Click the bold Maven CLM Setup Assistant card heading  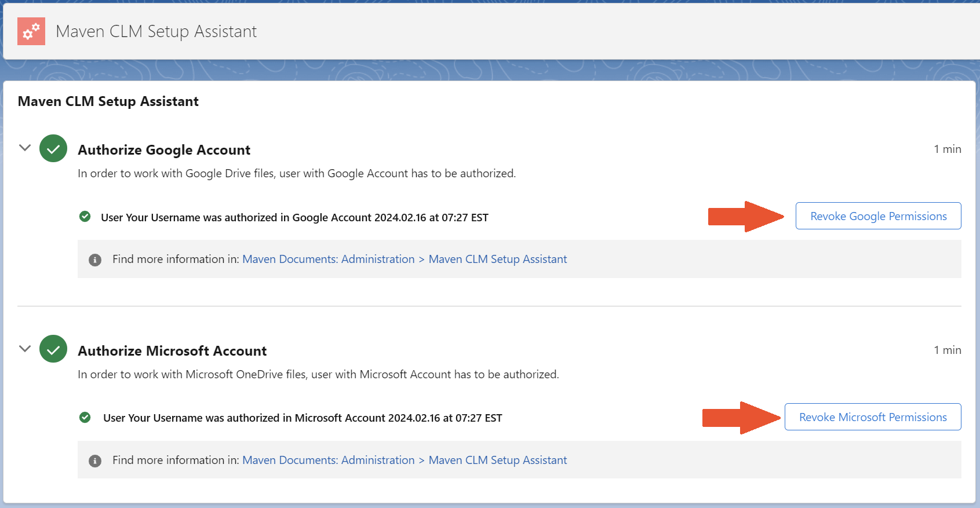[108, 101]
